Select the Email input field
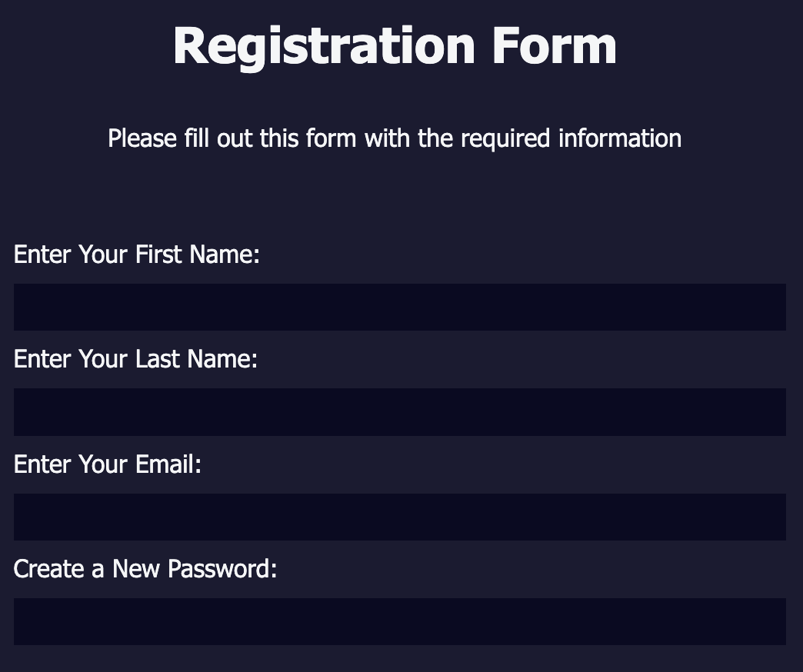 coord(399,517)
